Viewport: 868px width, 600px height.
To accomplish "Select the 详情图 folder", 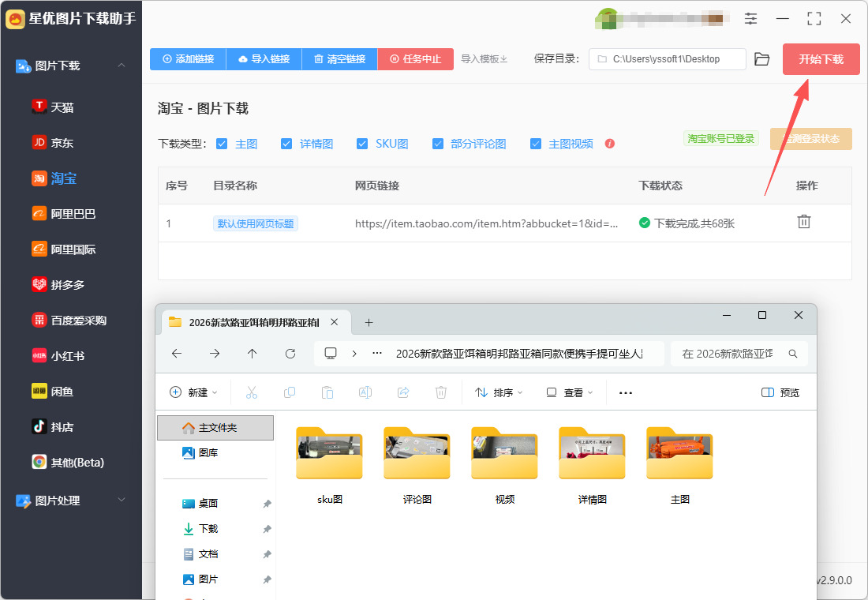I will pyautogui.click(x=593, y=464).
